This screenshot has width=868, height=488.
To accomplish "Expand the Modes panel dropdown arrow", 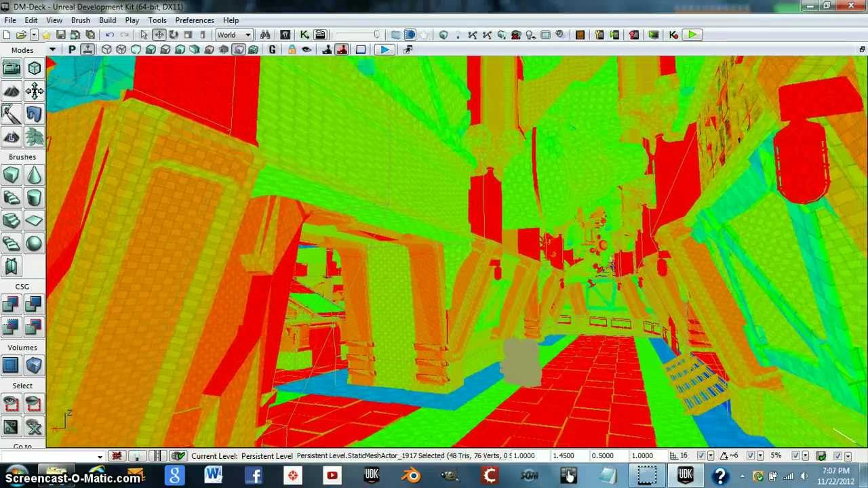I will pos(52,49).
